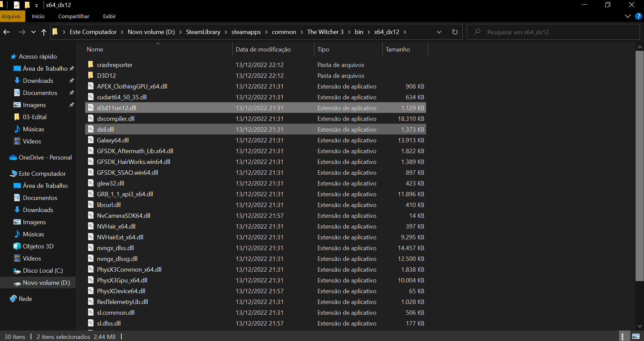
Task: Sort by Data de modificação column
Action: pos(263,49)
